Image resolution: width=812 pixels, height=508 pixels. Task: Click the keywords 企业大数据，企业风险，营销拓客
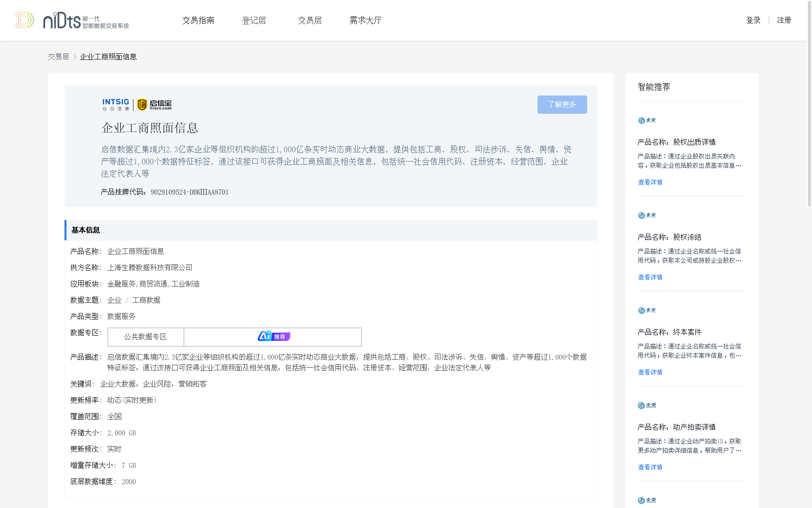click(x=153, y=384)
